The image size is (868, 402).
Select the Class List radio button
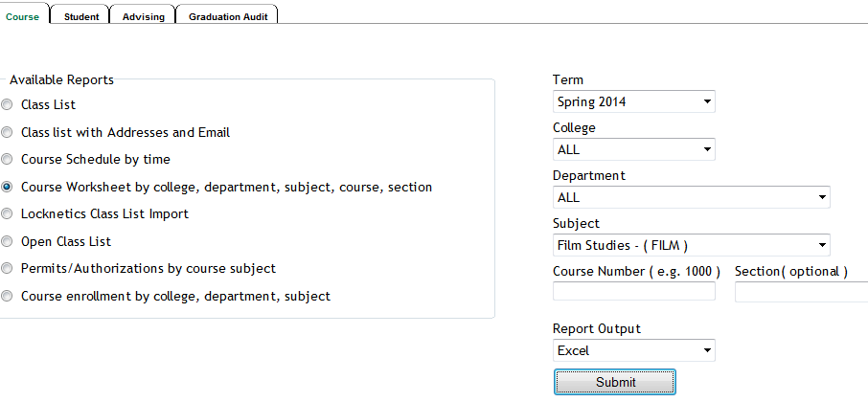click(x=8, y=105)
